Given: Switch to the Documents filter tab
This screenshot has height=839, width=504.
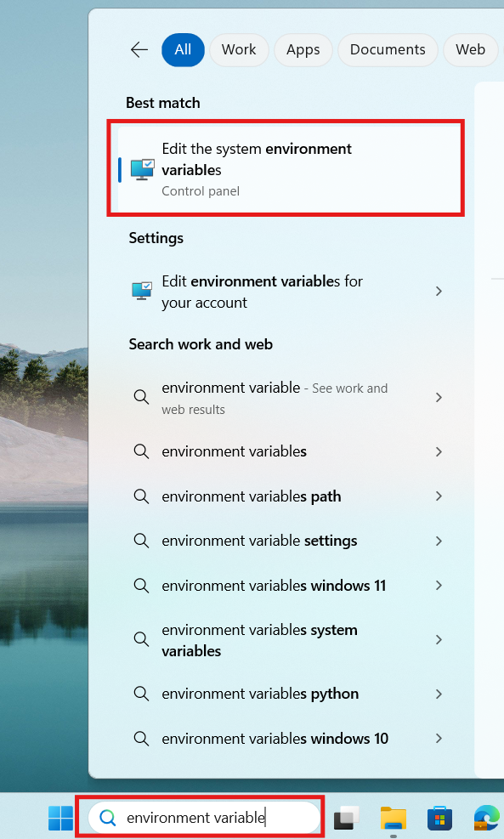Looking at the screenshot, I should tap(388, 49).
